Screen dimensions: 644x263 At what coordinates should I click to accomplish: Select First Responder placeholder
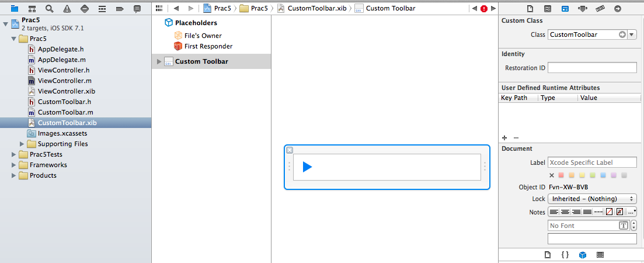(208, 46)
